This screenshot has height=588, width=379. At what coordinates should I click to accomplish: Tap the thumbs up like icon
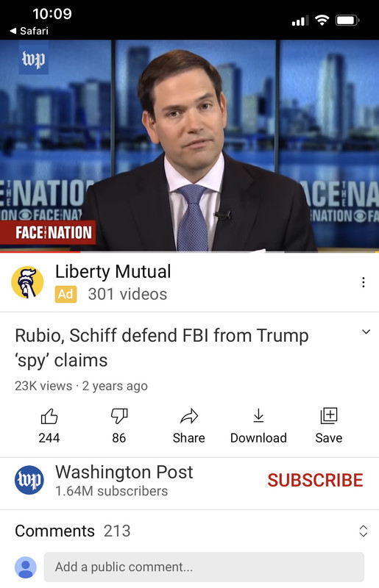[x=49, y=416]
